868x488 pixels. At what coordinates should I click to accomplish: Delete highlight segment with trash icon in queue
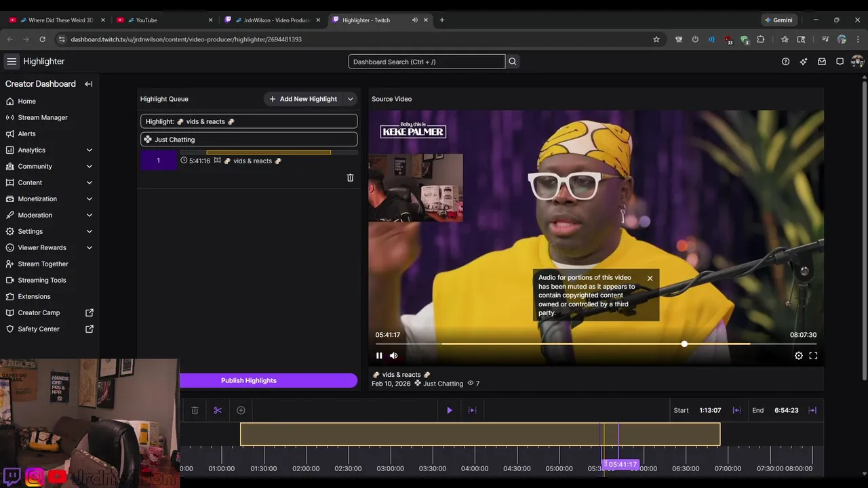pyautogui.click(x=351, y=178)
